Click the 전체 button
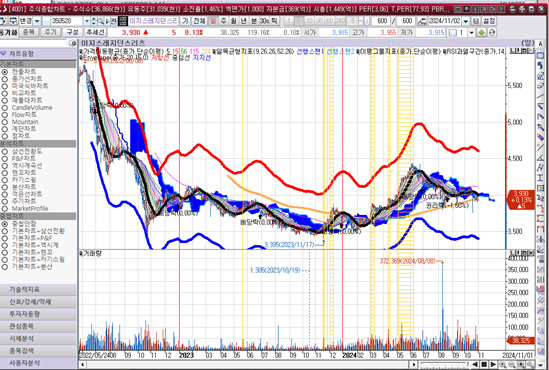This screenshot has height=370, width=549. click(x=200, y=21)
